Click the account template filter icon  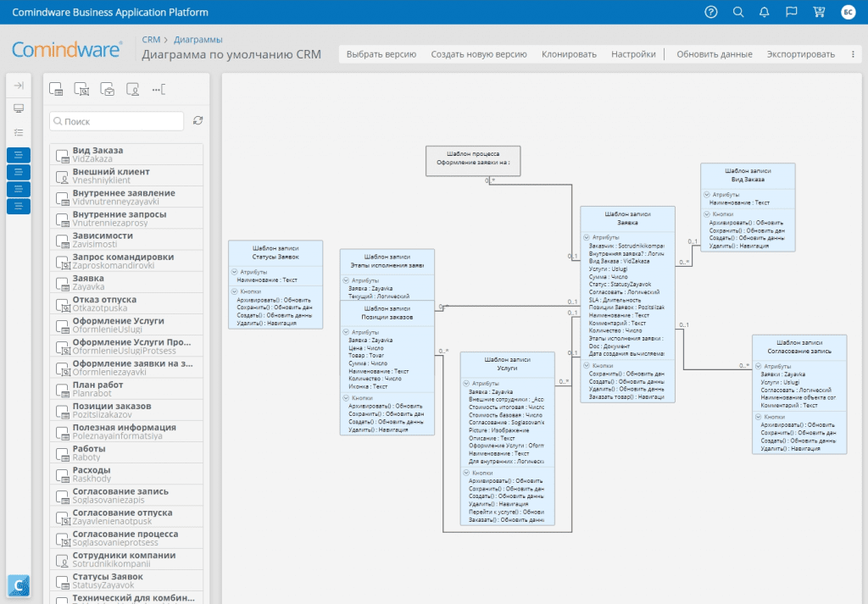[x=133, y=89]
